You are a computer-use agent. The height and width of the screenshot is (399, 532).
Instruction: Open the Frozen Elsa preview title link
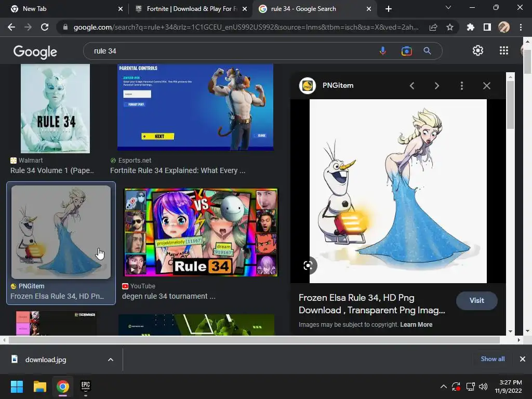point(372,304)
